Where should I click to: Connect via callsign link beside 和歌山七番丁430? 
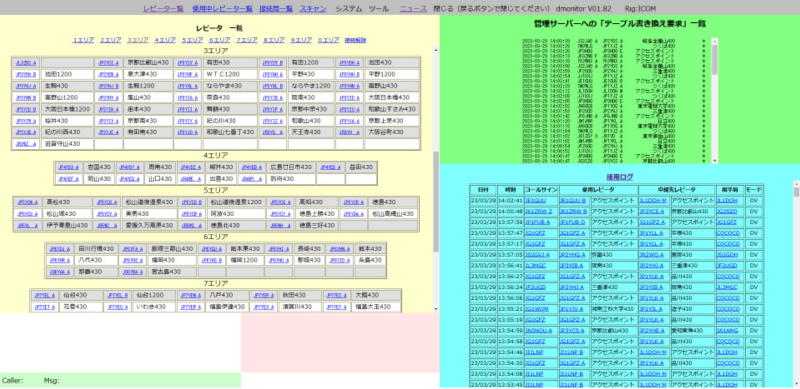(188, 132)
